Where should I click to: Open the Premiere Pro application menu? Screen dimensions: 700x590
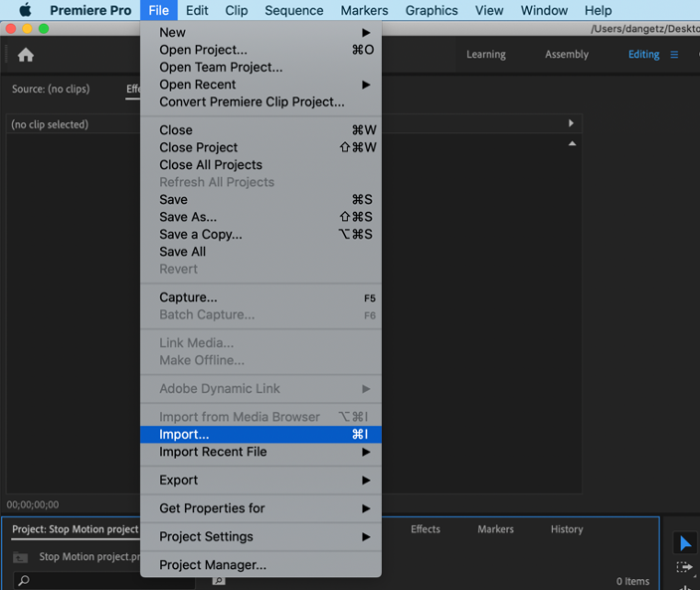[90, 10]
